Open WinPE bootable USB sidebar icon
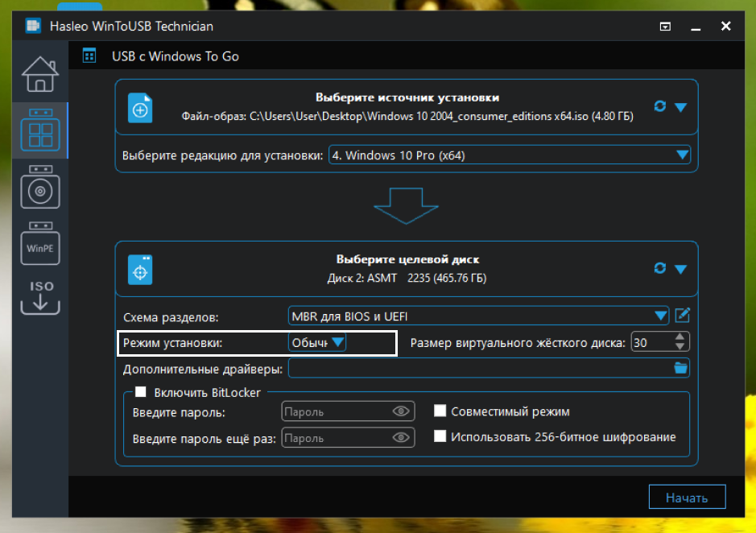756x533 pixels. (x=40, y=243)
